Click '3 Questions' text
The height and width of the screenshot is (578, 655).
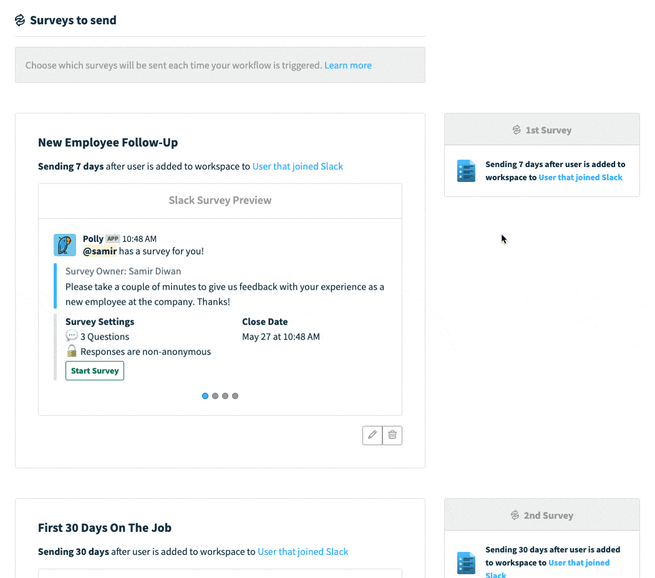click(105, 337)
